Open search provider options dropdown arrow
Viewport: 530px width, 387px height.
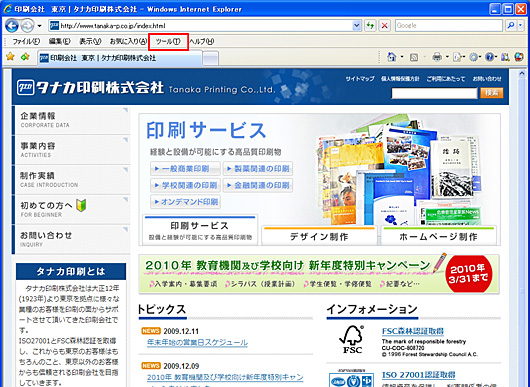[x=520, y=26]
